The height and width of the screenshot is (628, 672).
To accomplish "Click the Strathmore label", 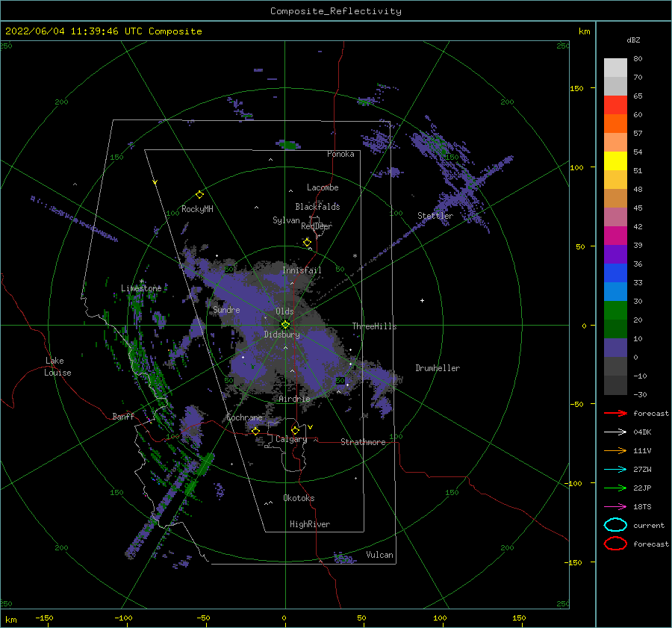I will 363,442.
